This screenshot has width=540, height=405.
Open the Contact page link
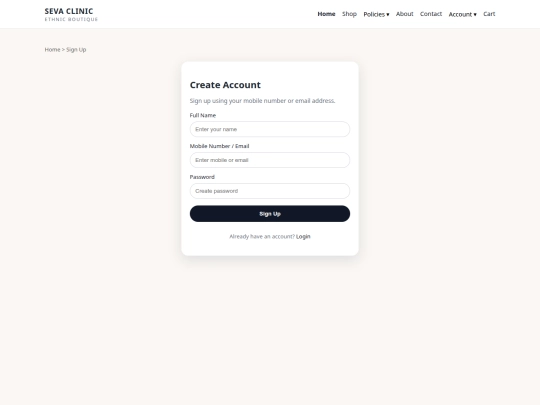[x=431, y=14]
